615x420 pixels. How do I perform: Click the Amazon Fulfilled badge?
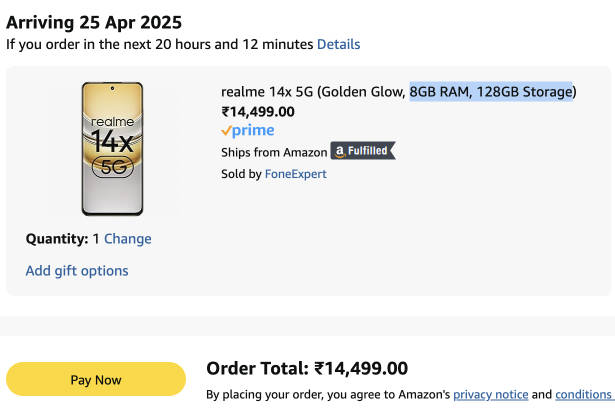363,151
